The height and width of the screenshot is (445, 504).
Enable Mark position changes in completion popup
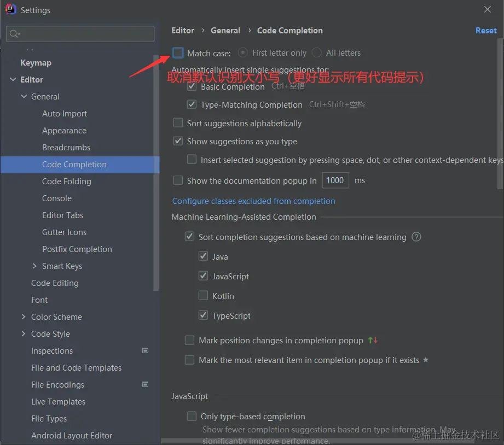coord(190,341)
